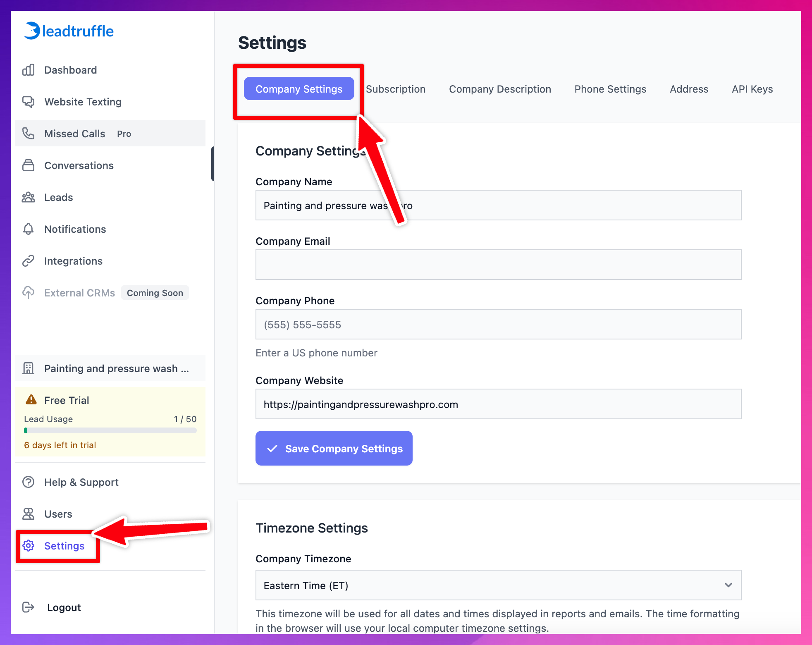Open the Eastern Time selector

498,585
